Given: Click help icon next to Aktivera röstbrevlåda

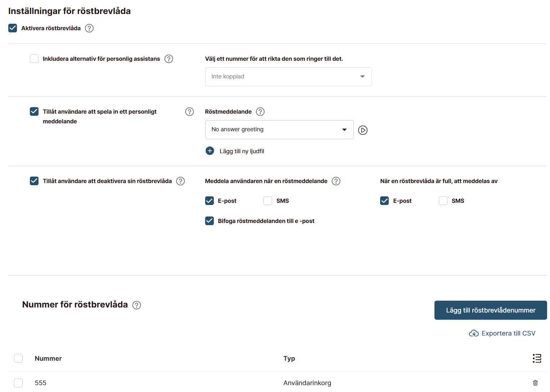Looking at the screenshot, I should (x=89, y=28).
